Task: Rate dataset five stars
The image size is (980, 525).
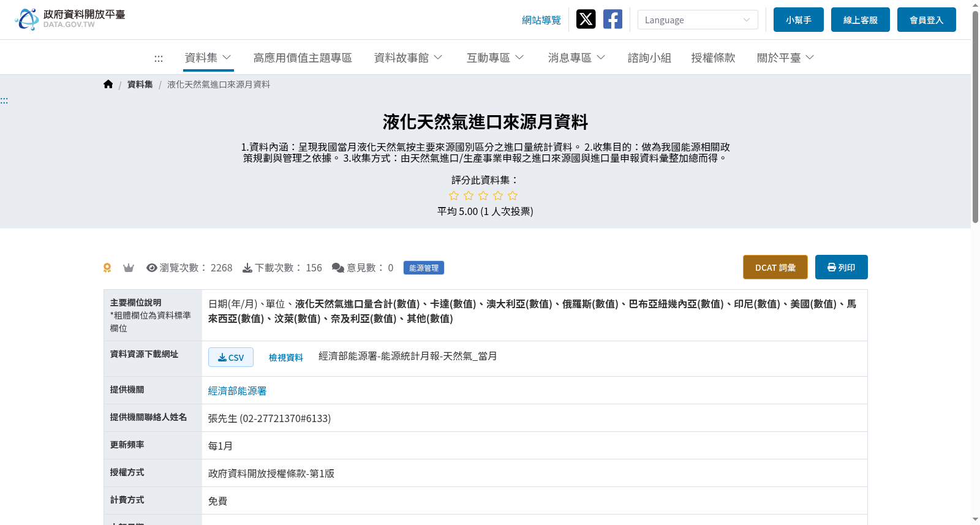Action: [513, 195]
